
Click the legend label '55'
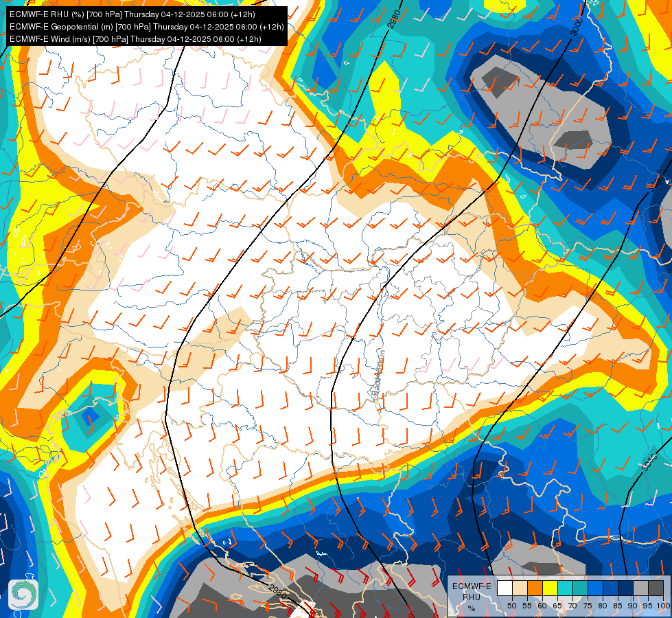pyautogui.click(x=526, y=606)
